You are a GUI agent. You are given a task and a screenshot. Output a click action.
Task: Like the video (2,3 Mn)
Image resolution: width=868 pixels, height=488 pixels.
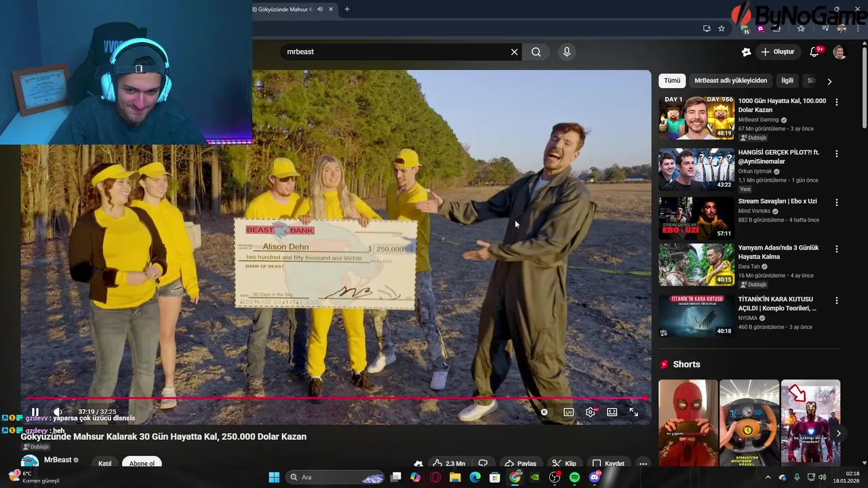coord(449,464)
